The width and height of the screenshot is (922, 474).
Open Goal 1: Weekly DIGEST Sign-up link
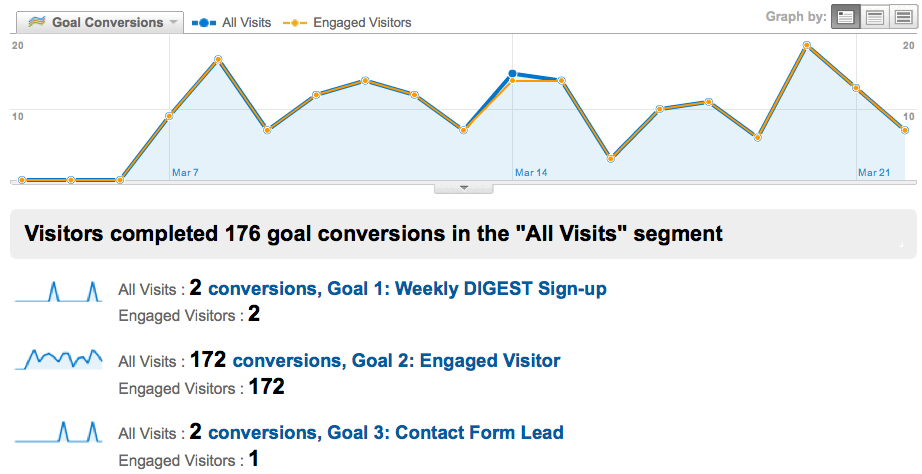[407, 289]
